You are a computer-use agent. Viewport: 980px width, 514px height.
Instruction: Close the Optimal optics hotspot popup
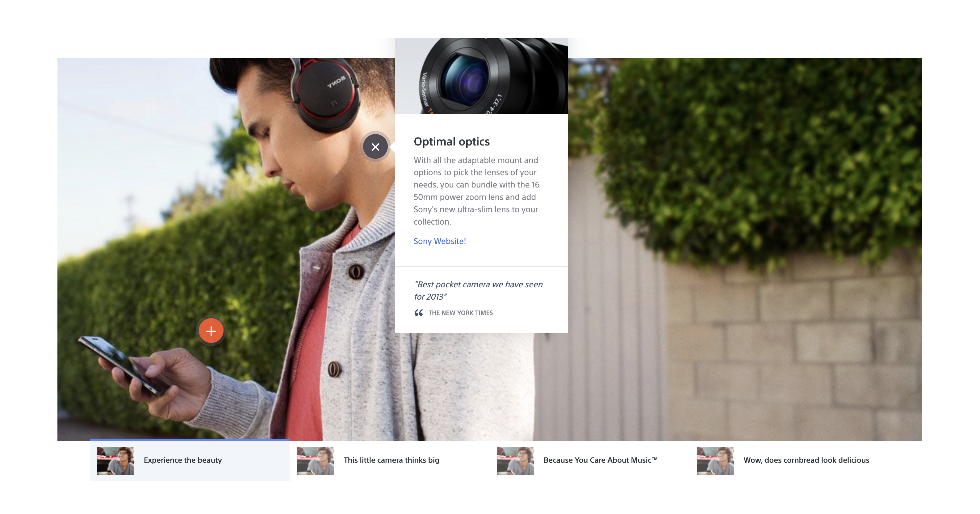(x=375, y=147)
